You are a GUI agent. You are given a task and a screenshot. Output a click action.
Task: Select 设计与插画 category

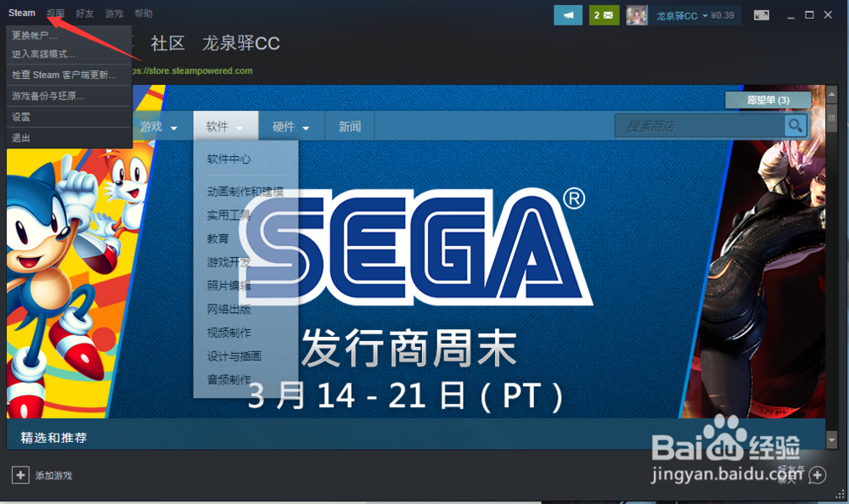(234, 356)
